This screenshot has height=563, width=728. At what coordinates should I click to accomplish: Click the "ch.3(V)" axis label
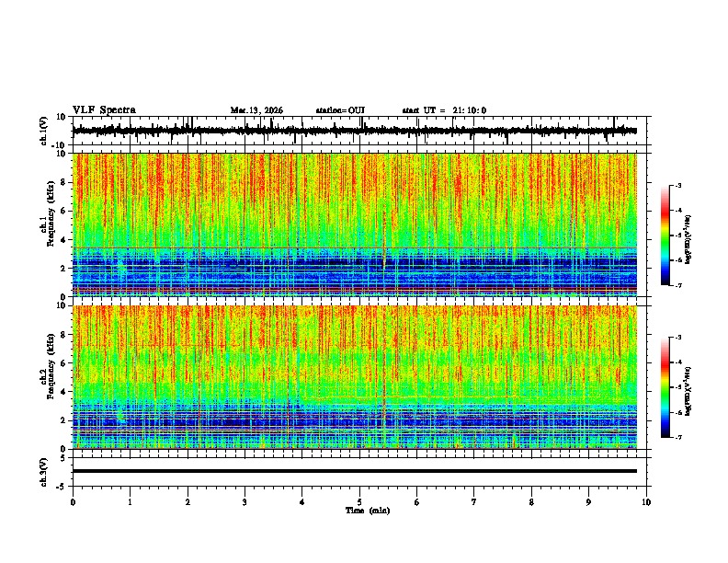pos(44,472)
